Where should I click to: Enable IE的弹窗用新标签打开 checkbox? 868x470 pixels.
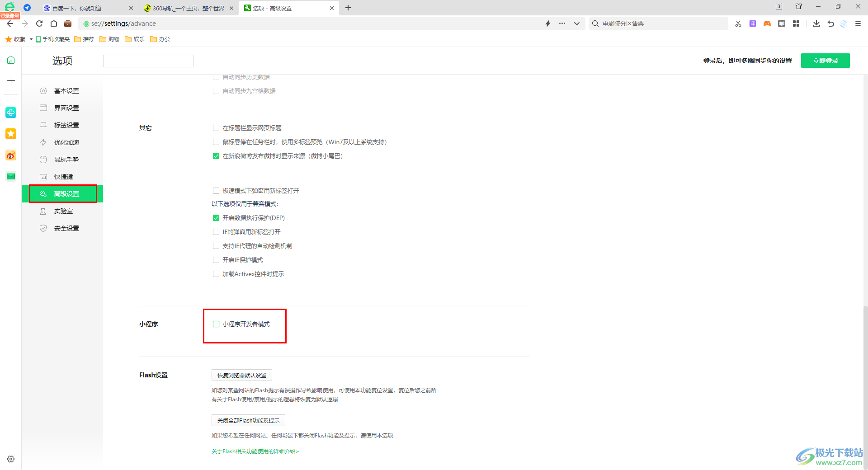[x=216, y=232]
